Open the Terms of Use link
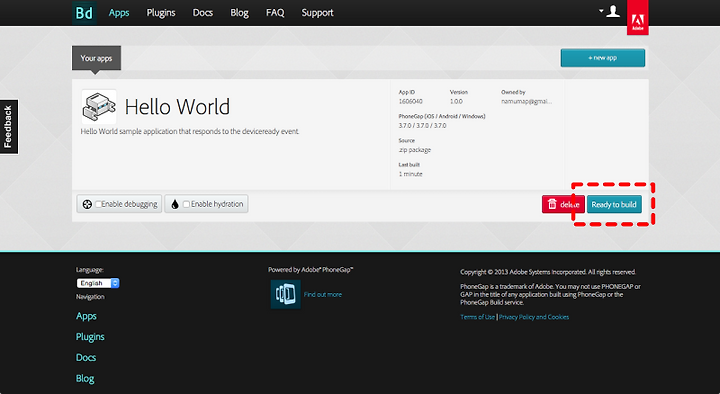Screen dimensions: 720x394 478,317
